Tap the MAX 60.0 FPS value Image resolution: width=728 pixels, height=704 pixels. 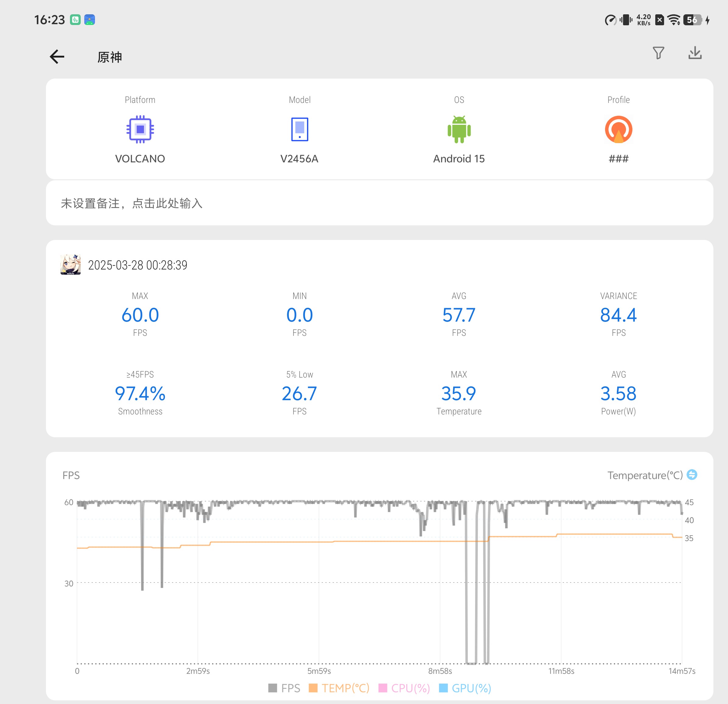pyautogui.click(x=140, y=315)
